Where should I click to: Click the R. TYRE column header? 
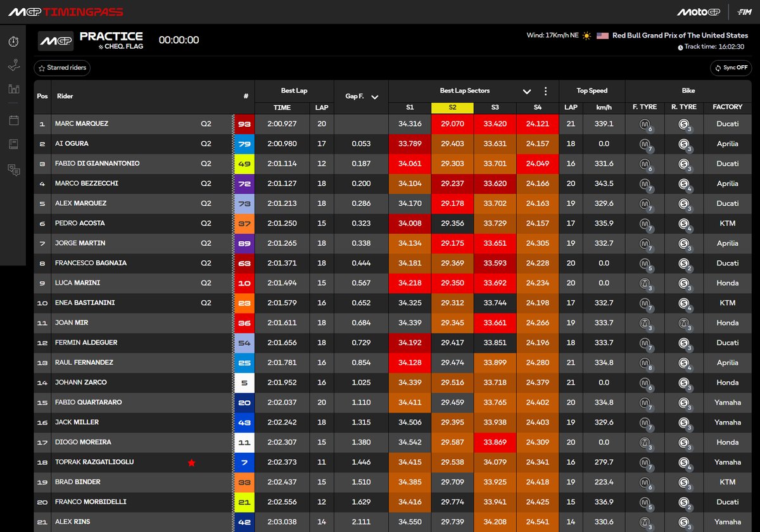(683, 108)
